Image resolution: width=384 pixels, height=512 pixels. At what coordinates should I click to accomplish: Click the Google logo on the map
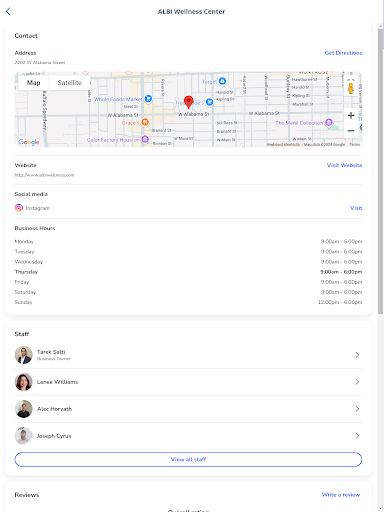29,142
